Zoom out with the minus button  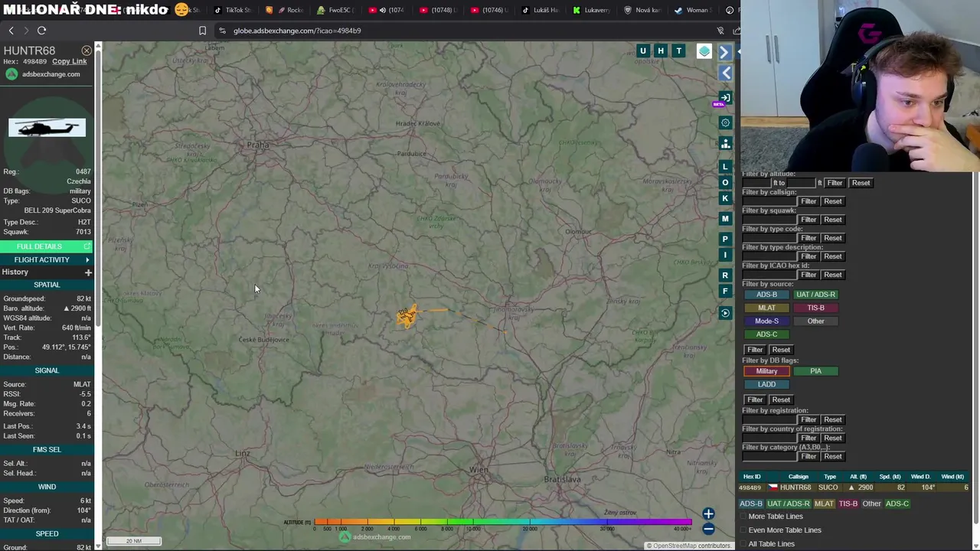click(708, 529)
